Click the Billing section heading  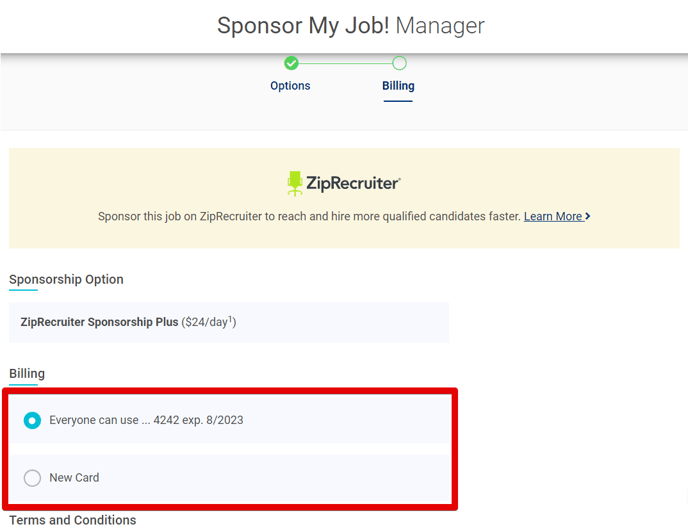[27, 373]
